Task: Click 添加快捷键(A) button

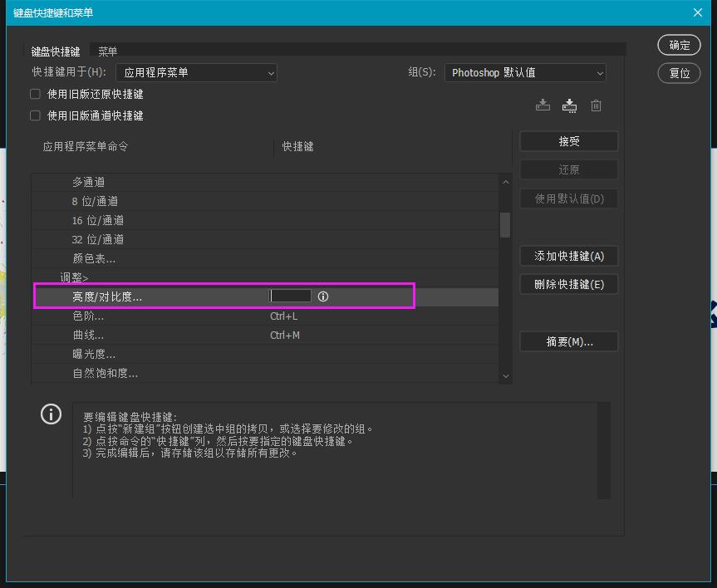Action: tap(569, 256)
